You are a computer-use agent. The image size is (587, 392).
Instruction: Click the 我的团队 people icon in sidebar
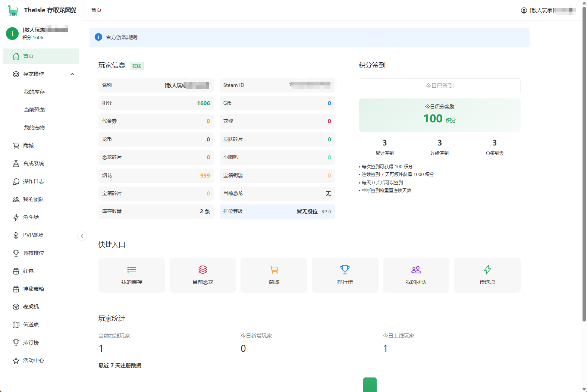(16, 200)
